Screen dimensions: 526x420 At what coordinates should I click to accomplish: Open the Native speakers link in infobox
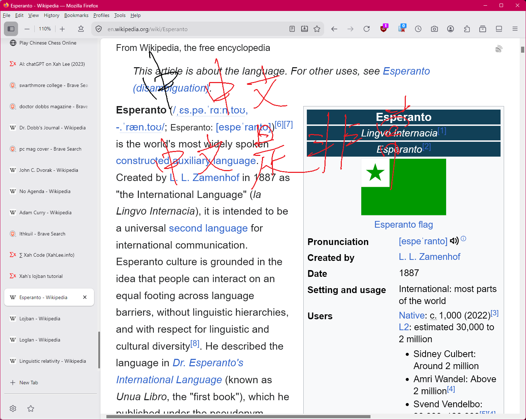click(412, 315)
